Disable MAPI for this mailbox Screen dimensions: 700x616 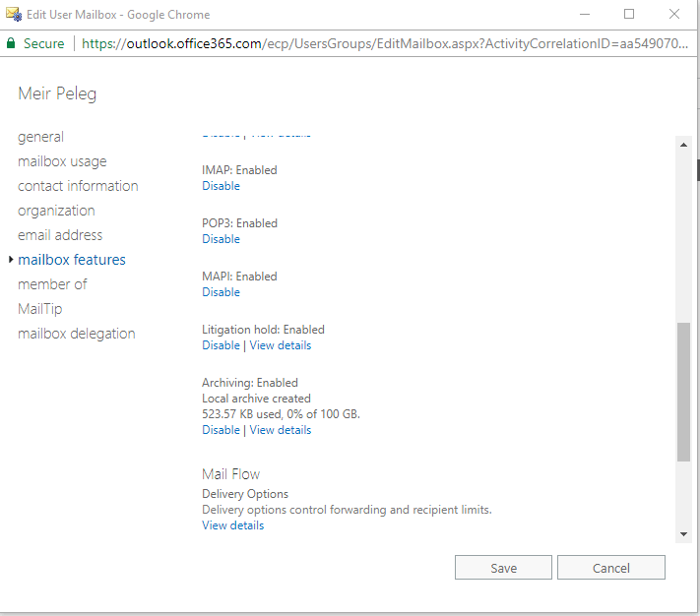[x=221, y=292]
